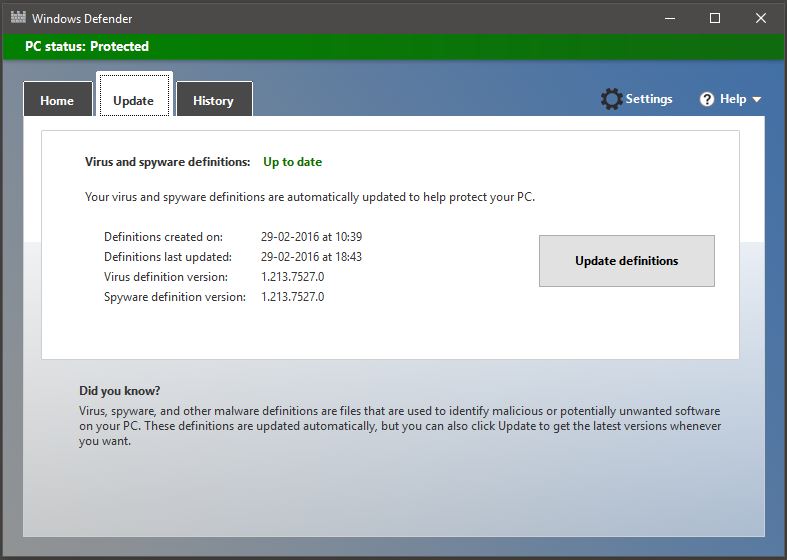The image size is (787, 560).
Task: Click the Windows Defender castle title icon
Action: (x=18, y=18)
